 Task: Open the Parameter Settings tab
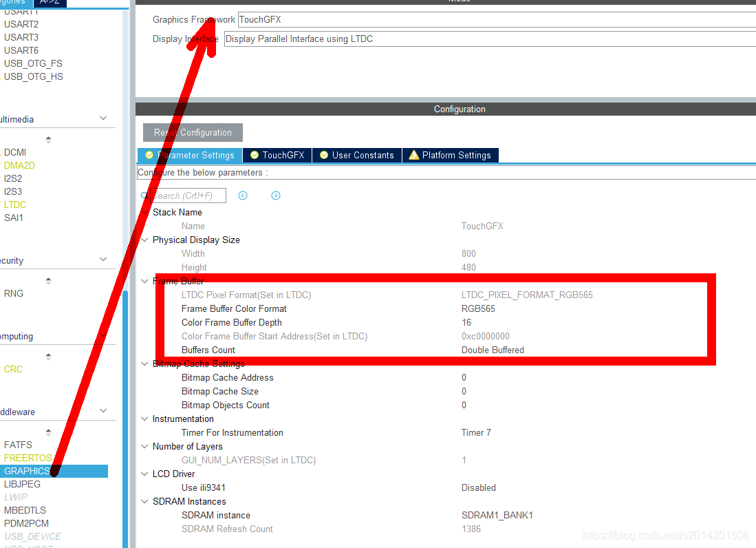point(190,155)
